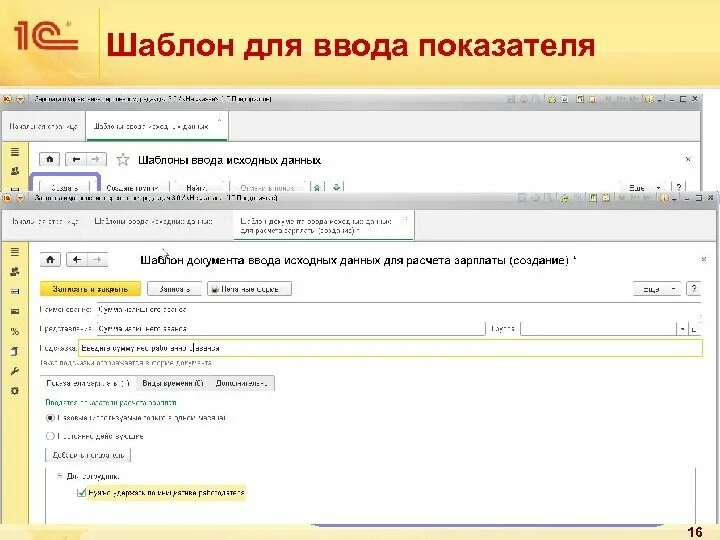720x540 pixels.
Task: Open sections menu icon in front window sidebar
Action: (x=15, y=252)
